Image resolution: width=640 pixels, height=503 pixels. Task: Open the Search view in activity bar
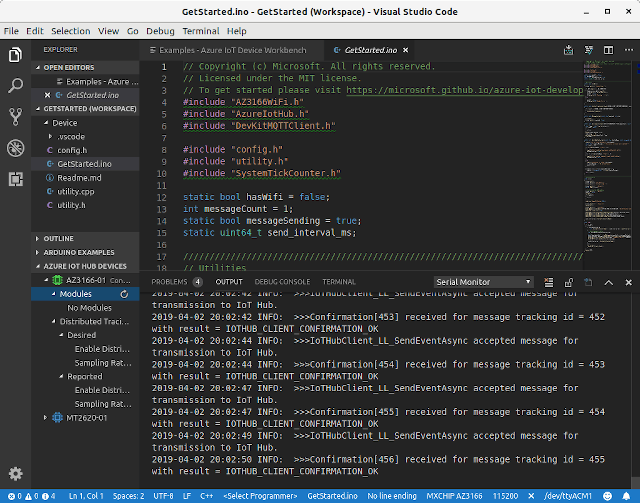coord(15,86)
